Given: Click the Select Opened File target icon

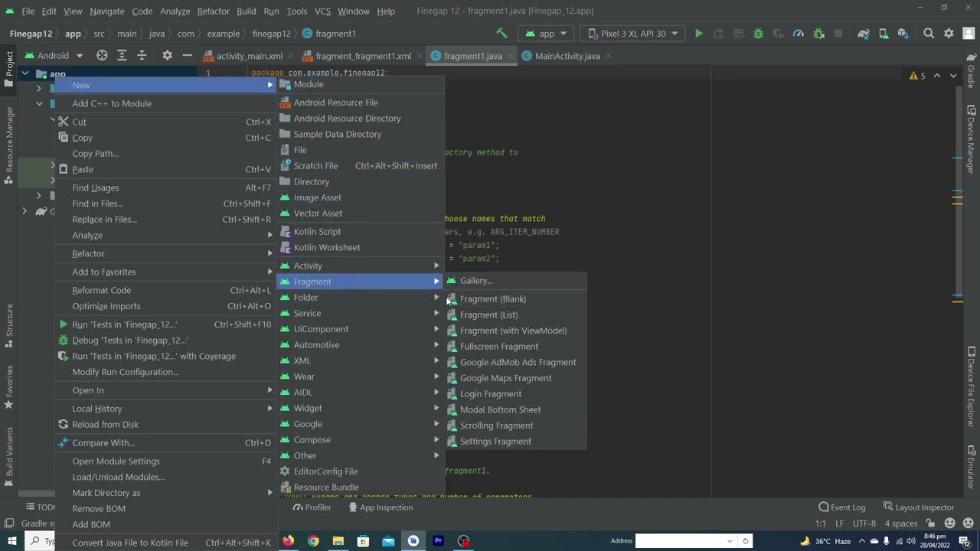Looking at the screenshot, I should coord(102,56).
